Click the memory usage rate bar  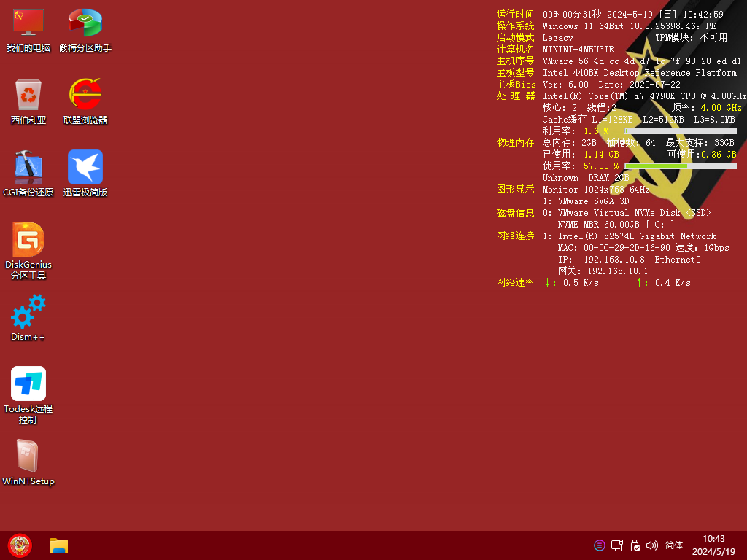(x=680, y=166)
